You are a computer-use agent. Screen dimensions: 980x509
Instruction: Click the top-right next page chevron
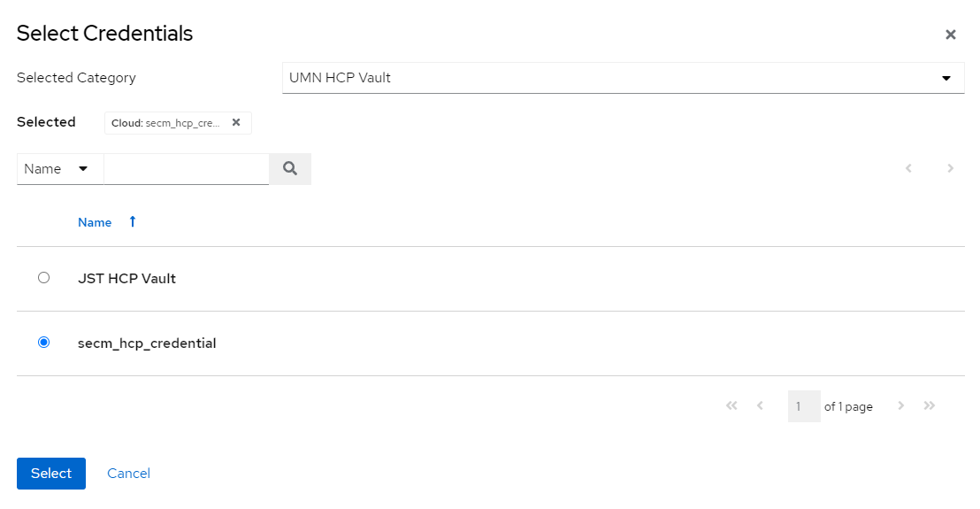951,168
